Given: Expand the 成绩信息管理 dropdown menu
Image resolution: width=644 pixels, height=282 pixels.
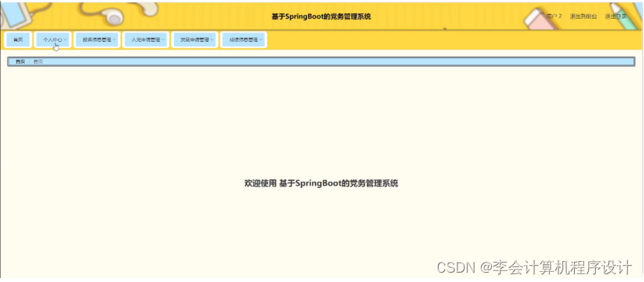Looking at the screenshot, I should pyautogui.click(x=244, y=40).
